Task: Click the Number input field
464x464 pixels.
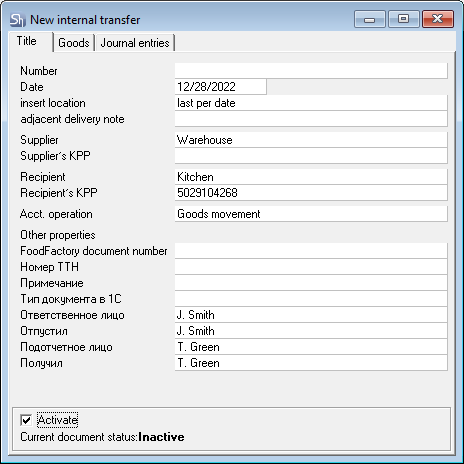Action: [x=311, y=71]
